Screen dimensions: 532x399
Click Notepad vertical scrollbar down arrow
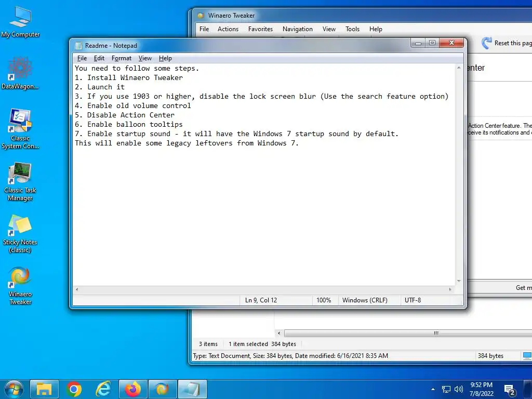pyautogui.click(x=459, y=281)
